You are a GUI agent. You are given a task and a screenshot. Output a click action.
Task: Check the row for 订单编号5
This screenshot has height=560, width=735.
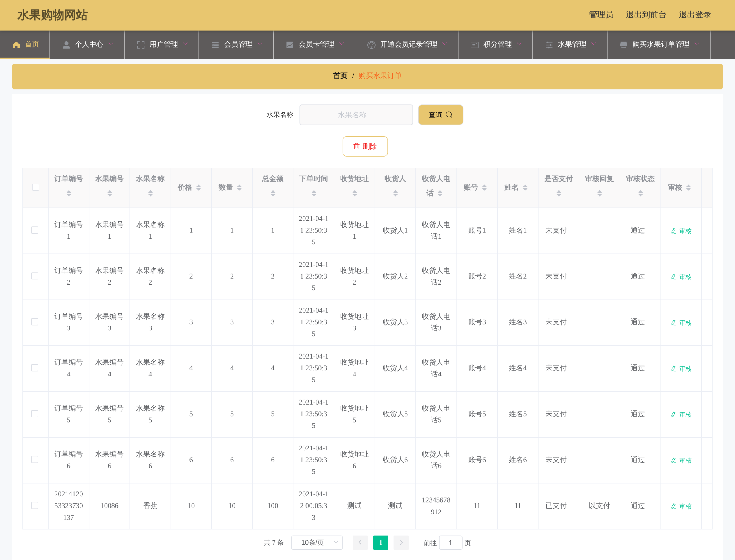35,414
